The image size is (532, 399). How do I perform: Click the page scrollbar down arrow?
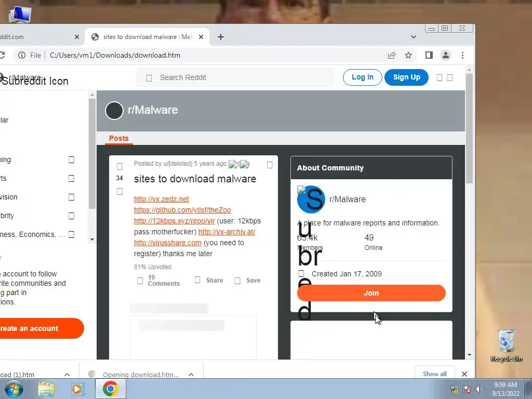(469, 355)
